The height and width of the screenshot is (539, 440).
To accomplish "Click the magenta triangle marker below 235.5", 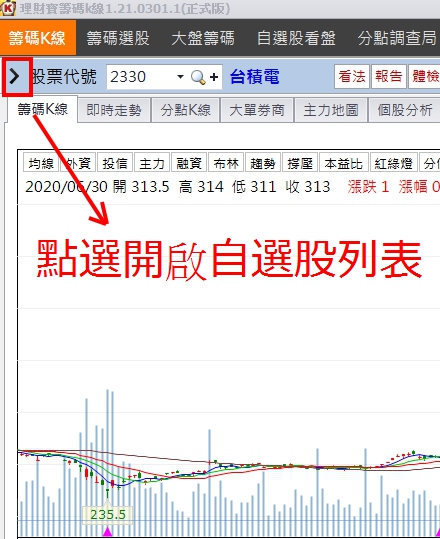I will (108, 532).
